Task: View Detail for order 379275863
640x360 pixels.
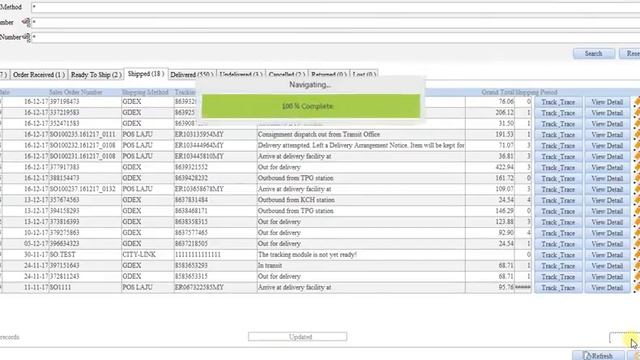Action: 607,233
